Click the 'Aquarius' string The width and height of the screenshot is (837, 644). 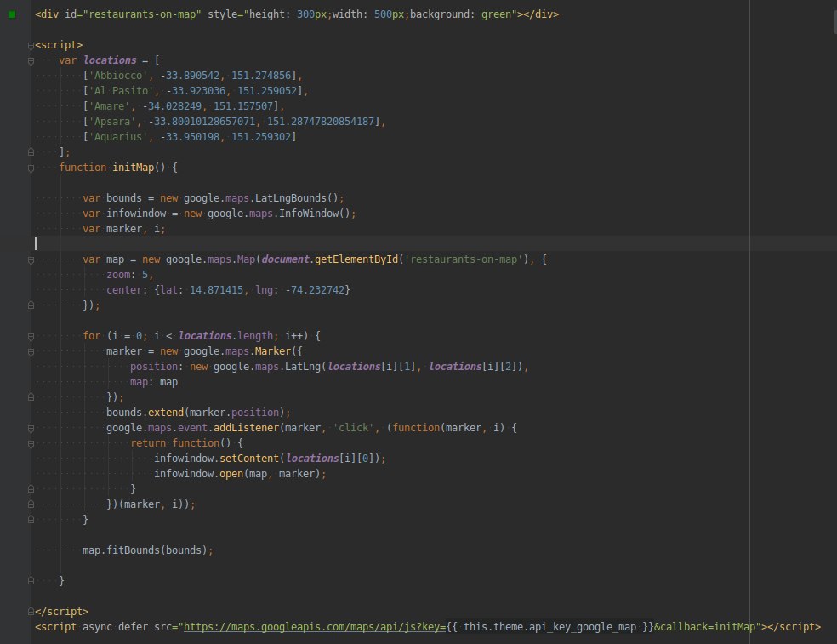[118, 137]
